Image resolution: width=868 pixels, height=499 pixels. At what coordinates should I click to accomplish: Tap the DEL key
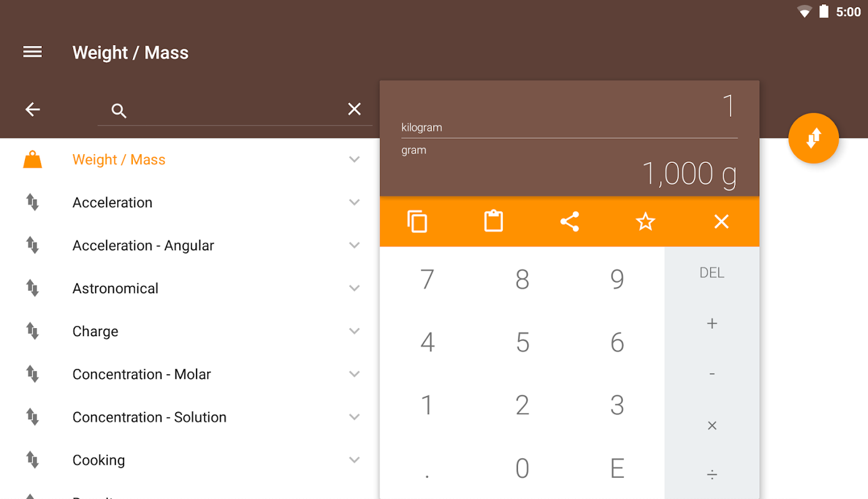(712, 273)
